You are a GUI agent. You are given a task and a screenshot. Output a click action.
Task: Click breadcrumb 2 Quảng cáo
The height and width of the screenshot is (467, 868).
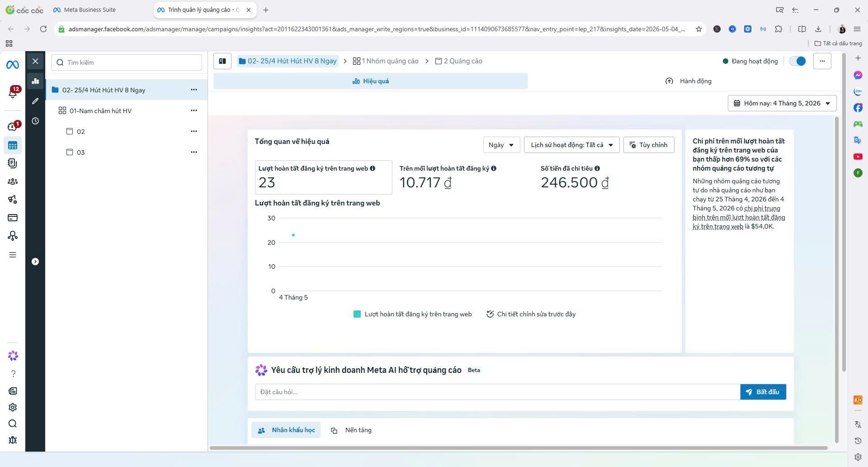click(459, 61)
